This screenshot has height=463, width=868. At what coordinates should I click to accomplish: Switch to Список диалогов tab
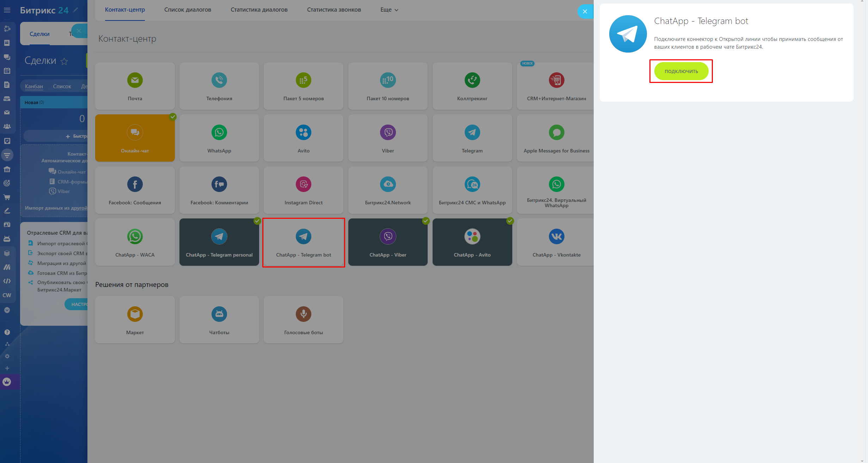tap(188, 10)
